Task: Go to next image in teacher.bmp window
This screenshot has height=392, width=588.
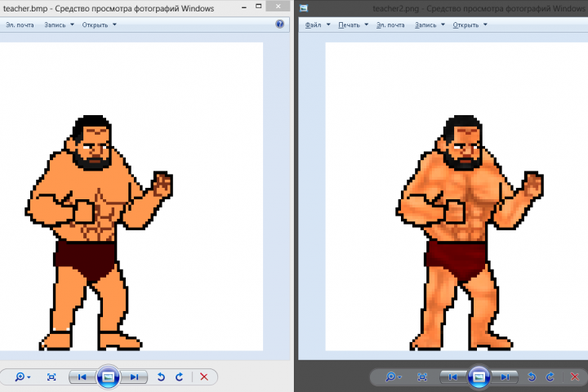Action: click(134, 377)
